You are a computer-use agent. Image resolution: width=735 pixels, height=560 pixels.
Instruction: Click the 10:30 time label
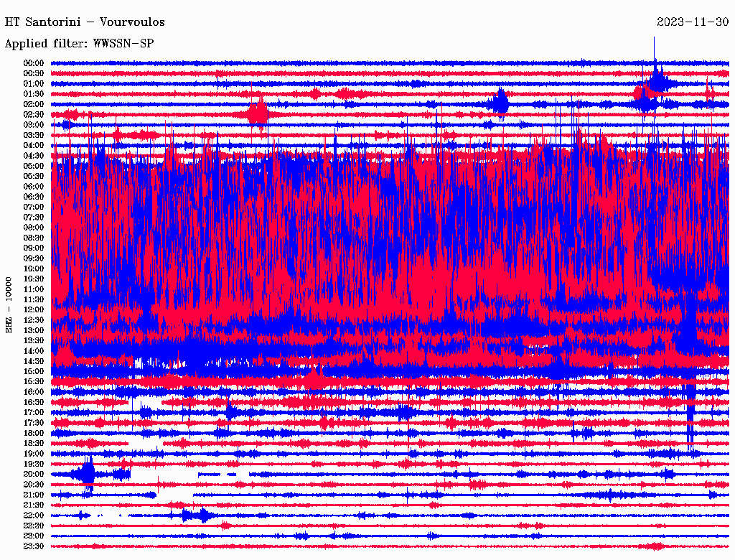click(34, 279)
